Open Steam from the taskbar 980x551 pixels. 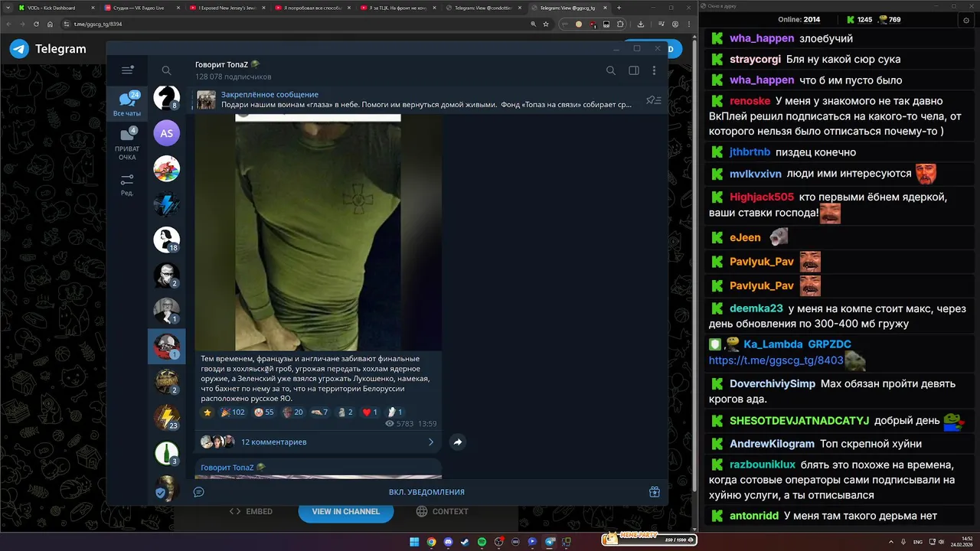(465, 542)
